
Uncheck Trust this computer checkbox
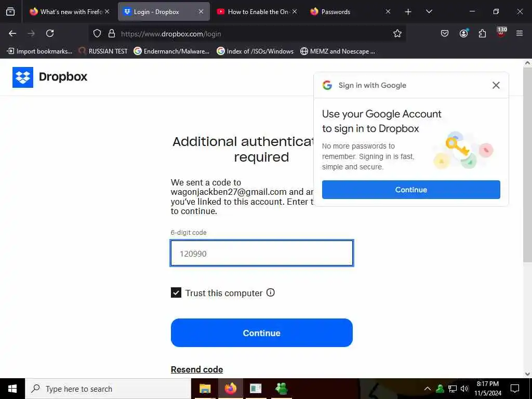176,292
